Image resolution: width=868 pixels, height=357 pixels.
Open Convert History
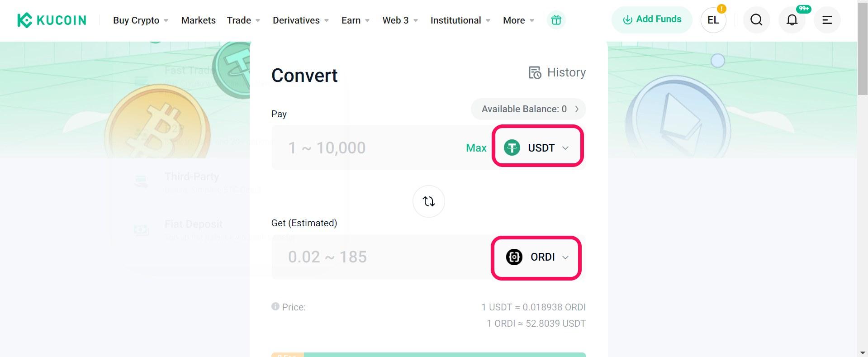point(557,72)
